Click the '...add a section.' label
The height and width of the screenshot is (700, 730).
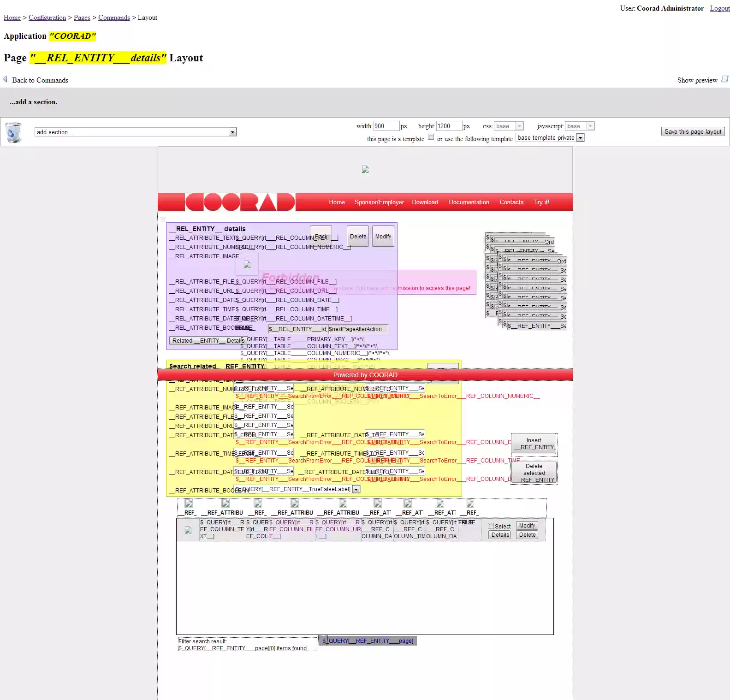[x=33, y=102]
